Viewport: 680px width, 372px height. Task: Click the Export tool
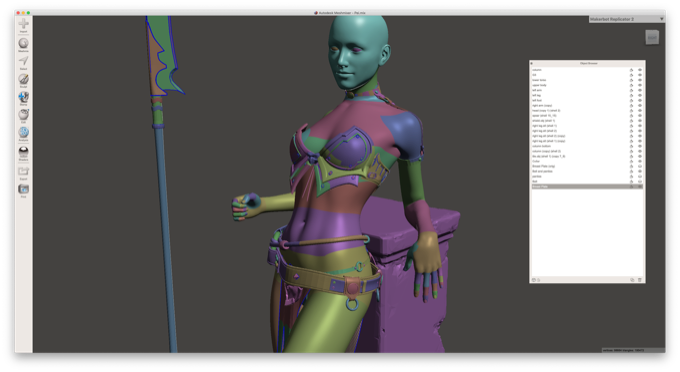23,173
